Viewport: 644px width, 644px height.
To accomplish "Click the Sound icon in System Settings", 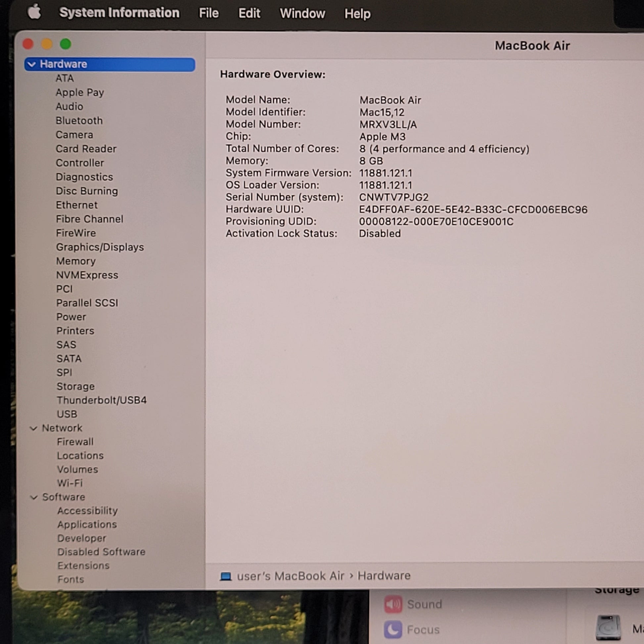I will pyautogui.click(x=393, y=604).
